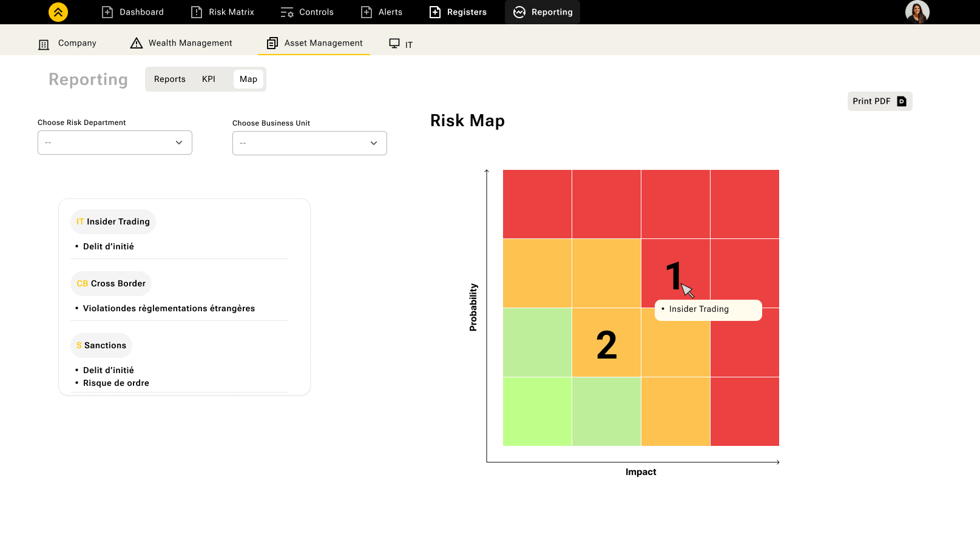This screenshot has width=980, height=546.
Task: Switch to the Reports view
Action: (x=170, y=79)
